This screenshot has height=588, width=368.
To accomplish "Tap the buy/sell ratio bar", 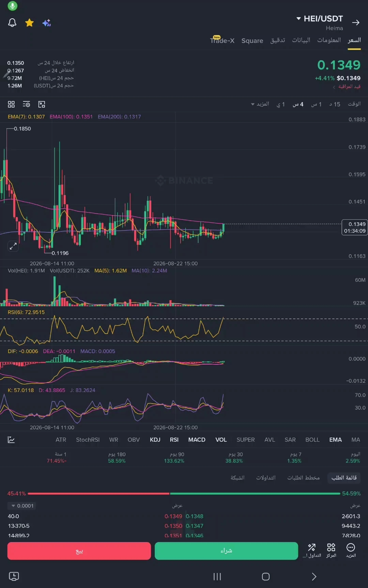I will coord(184,493).
